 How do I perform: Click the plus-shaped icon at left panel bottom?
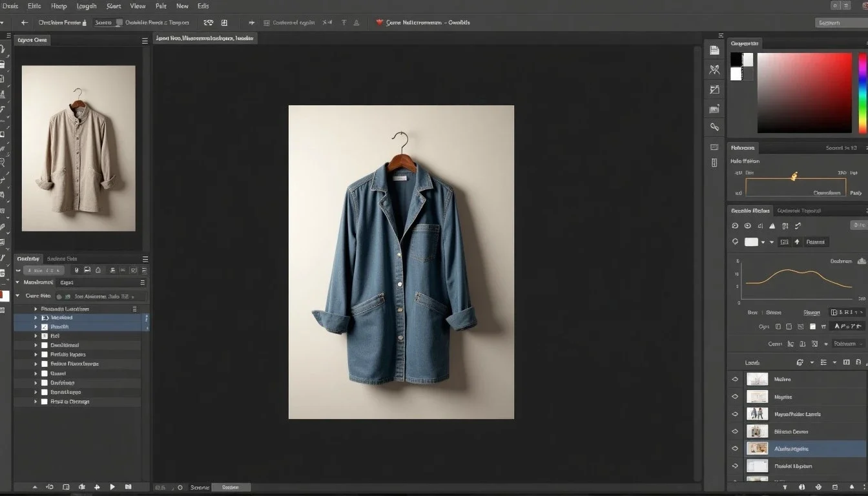pyautogui.click(x=97, y=487)
